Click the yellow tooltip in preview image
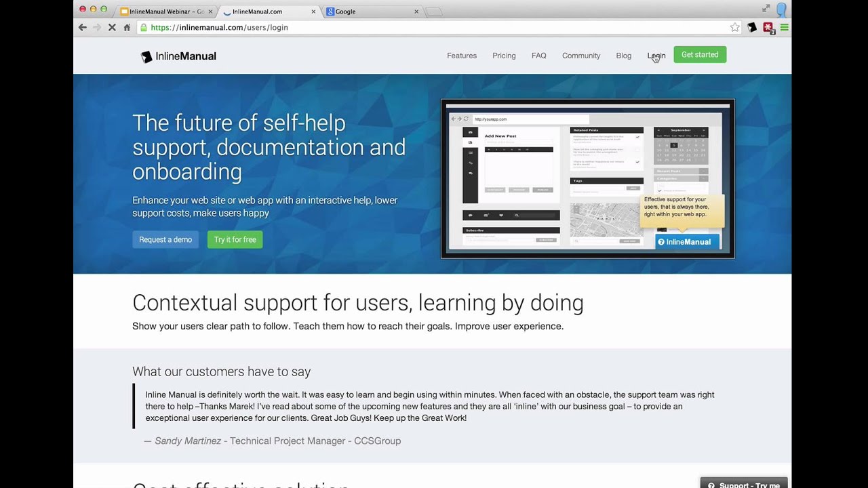Viewport: 868px width, 488px height. [x=682, y=211]
